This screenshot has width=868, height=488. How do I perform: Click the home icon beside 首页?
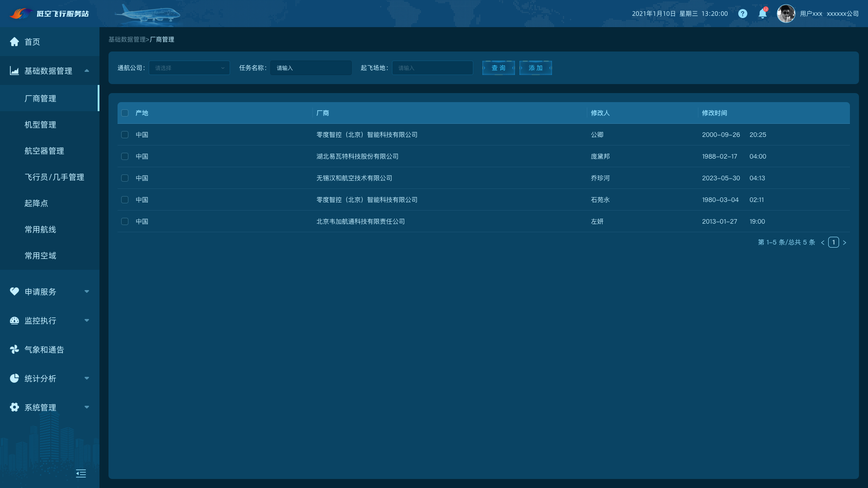coord(14,42)
